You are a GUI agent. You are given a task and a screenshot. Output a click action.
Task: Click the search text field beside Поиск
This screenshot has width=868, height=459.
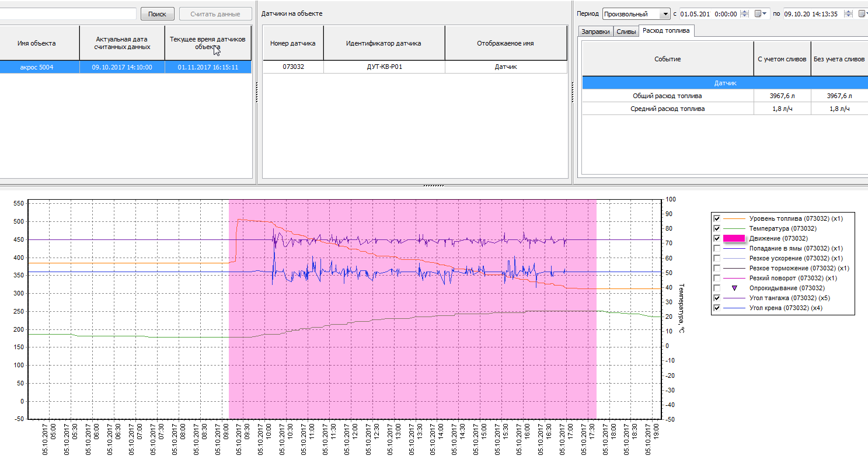coord(68,14)
